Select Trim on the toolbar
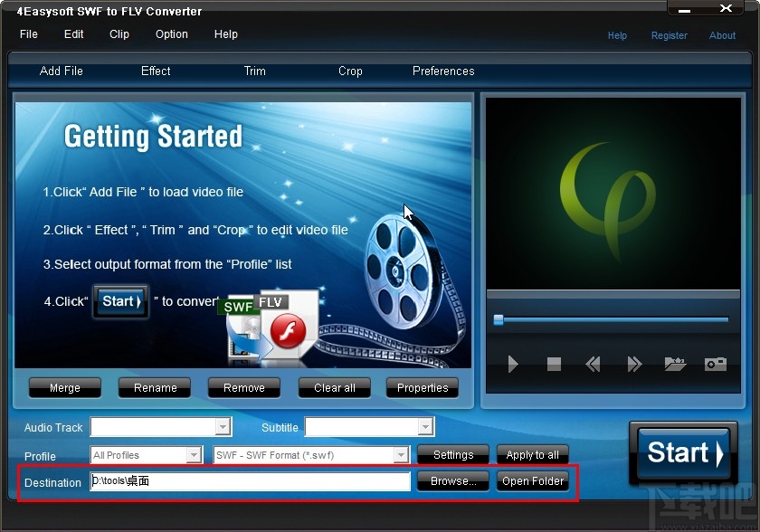The height and width of the screenshot is (532, 760). click(x=254, y=71)
